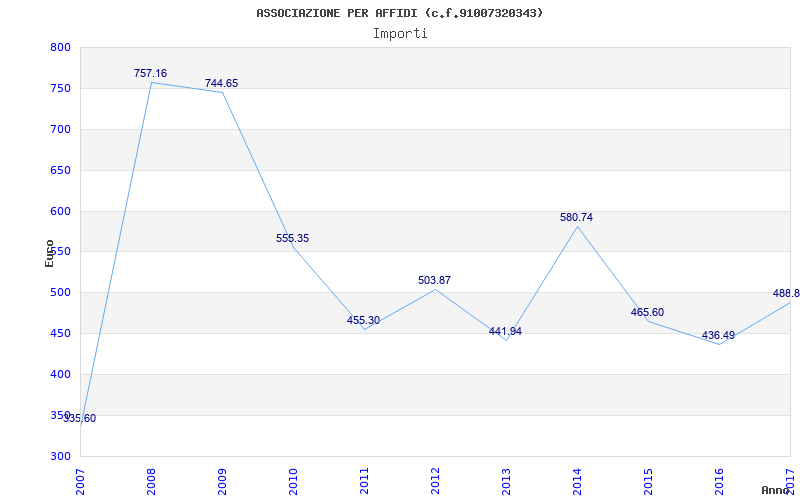Viewport: 800px width, 500px height.
Task: Click the 455.30 data point label
Action: (363, 320)
